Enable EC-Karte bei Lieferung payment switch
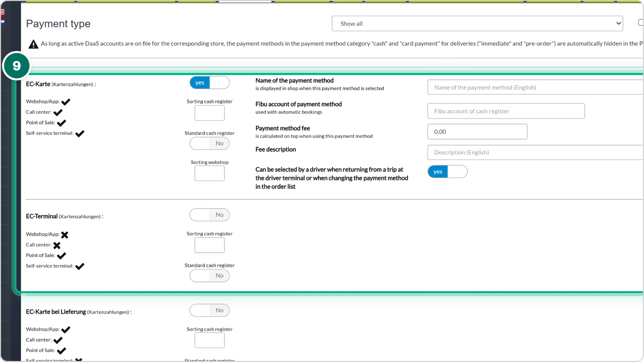 [209, 310]
